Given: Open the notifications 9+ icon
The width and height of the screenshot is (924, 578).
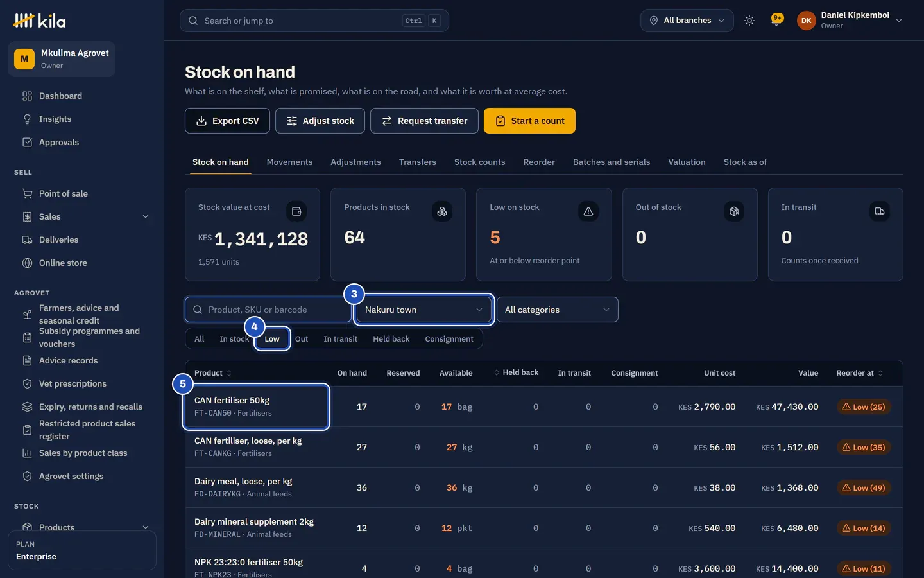Looking at the screenshot, I should [x=777, y=21].
